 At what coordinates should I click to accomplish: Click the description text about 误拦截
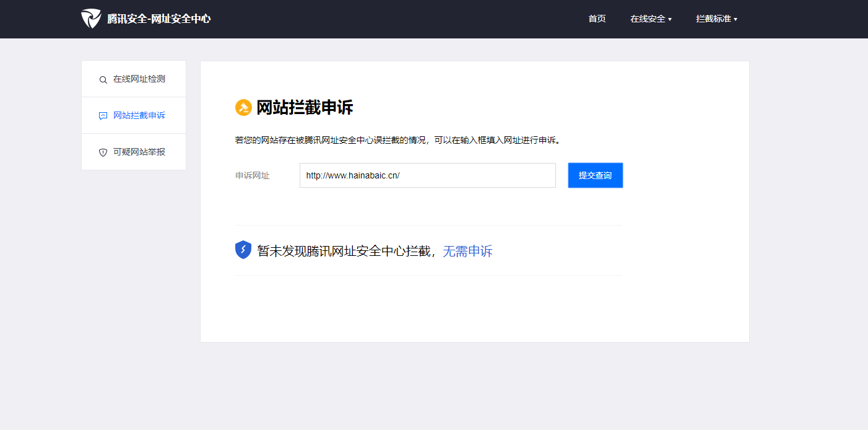(398, 140)
